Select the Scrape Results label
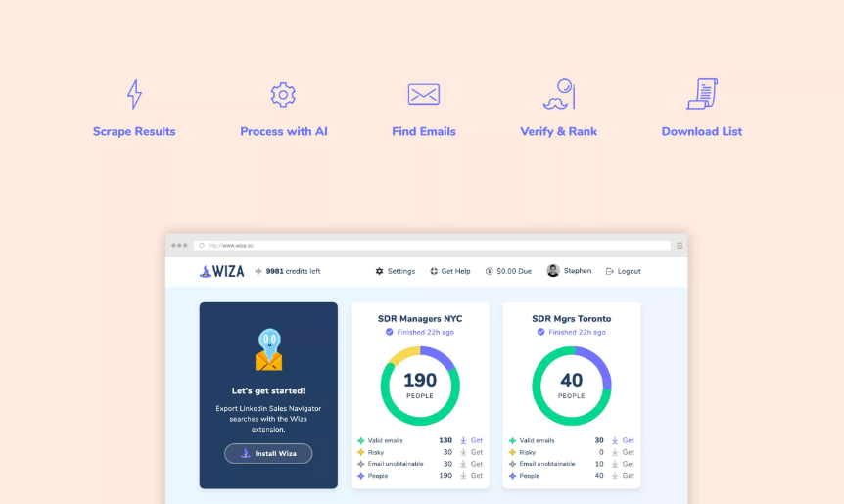This screenshot has width=844, height=504. (134, 132)
